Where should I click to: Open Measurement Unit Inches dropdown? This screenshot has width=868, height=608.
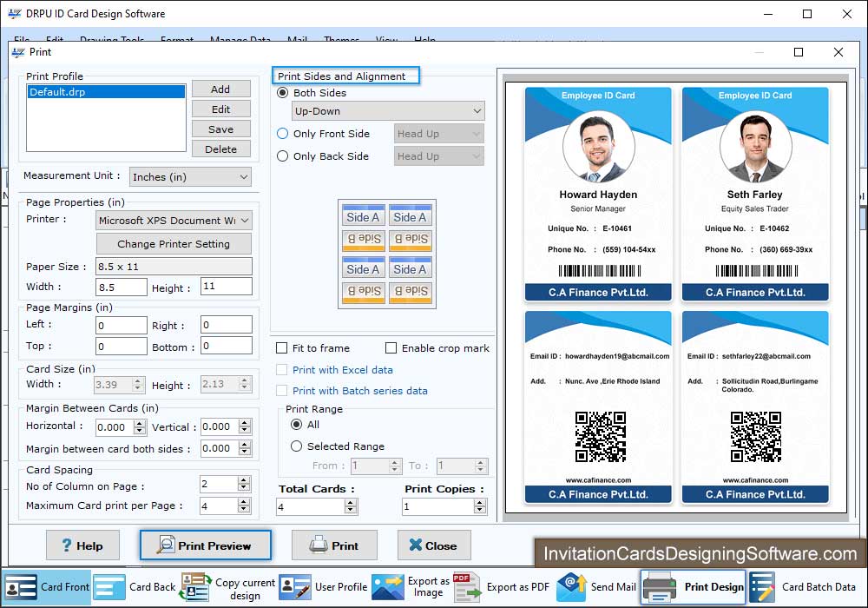pyautogui.click(x=190, y=176)
